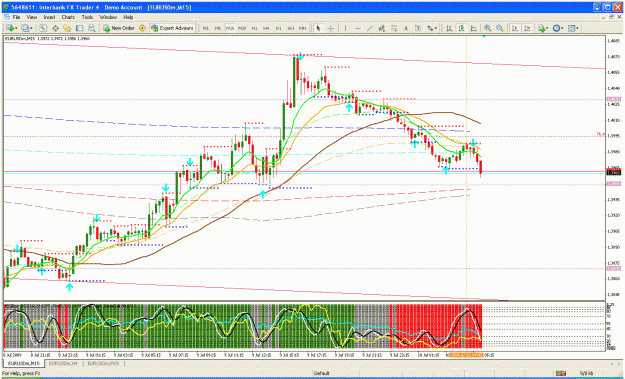Select the Text tool (A icon)
625x379 pixels.
coord(406,28)
